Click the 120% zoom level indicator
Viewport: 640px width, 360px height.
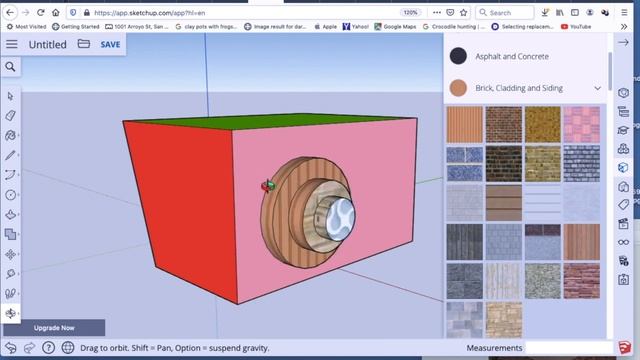(410, 13)
